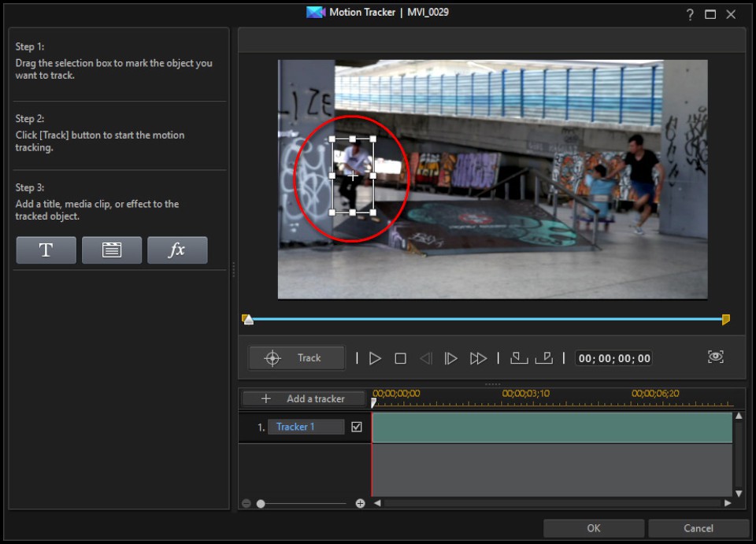This screenshot has height=544, width=756.
Task: Select the Tracker 1 name field
Action: (306, 427)
